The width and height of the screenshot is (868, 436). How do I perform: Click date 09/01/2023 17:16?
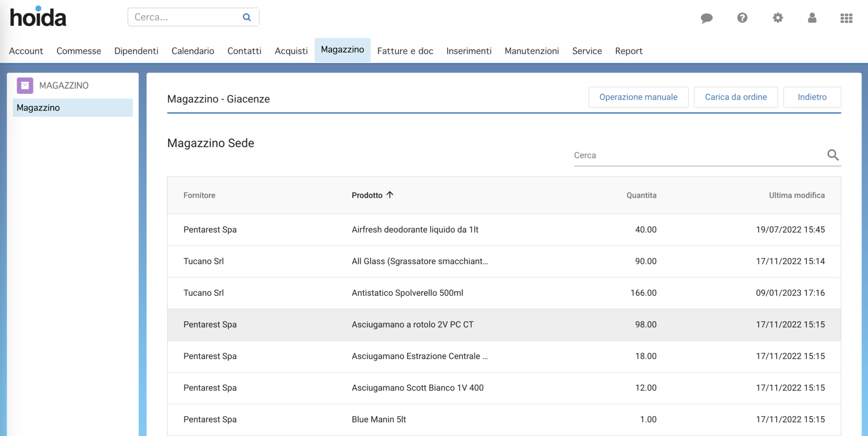point(790,293)
